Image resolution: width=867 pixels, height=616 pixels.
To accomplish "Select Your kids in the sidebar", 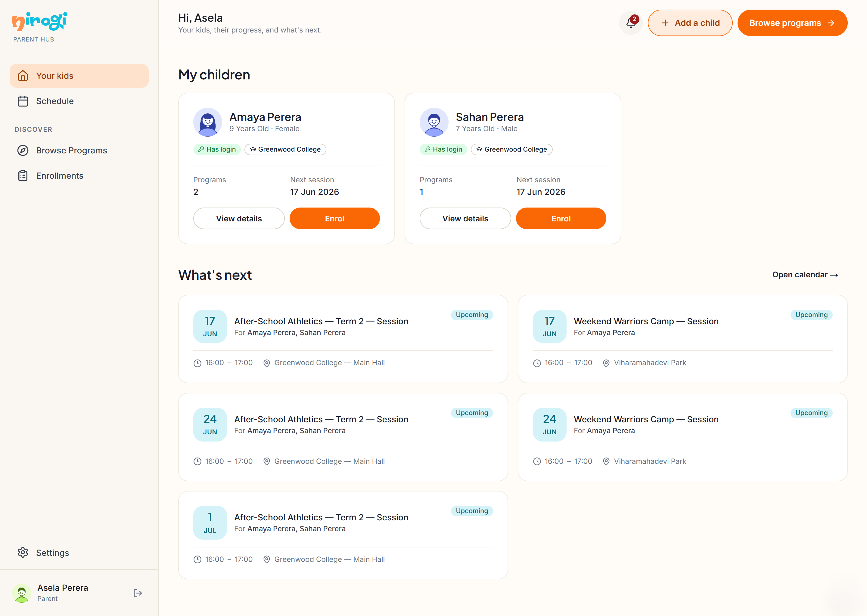I will tap(79, 76).
